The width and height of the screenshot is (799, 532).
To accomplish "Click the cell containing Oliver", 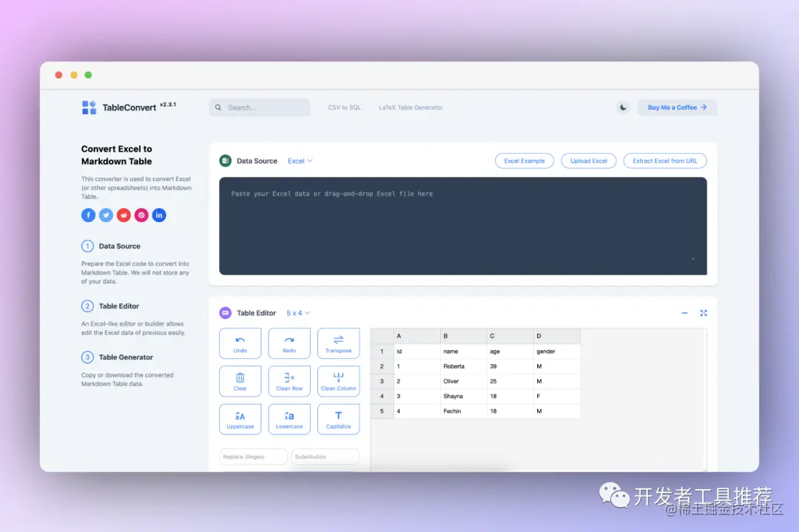I will [x=464, y=381].
